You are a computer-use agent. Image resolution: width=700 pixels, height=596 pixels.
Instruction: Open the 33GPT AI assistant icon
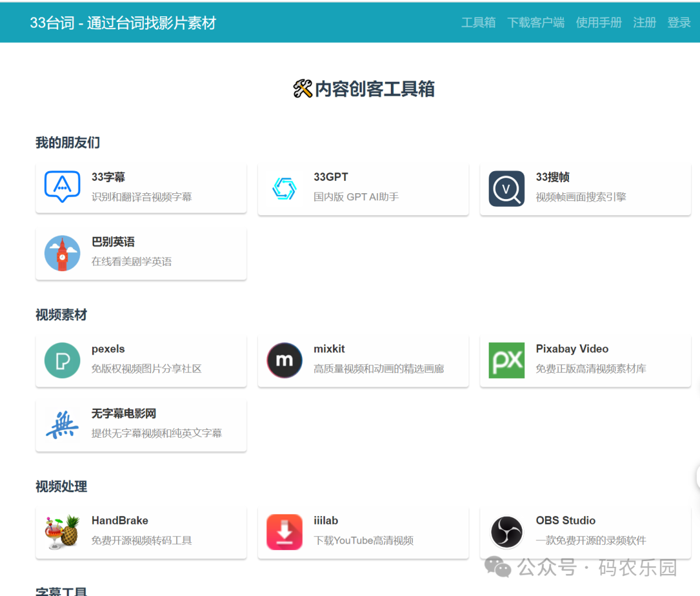284,188
